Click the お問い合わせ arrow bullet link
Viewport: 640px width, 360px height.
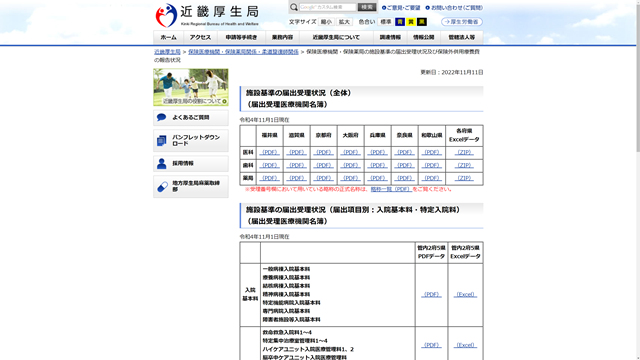pos(454,8)
